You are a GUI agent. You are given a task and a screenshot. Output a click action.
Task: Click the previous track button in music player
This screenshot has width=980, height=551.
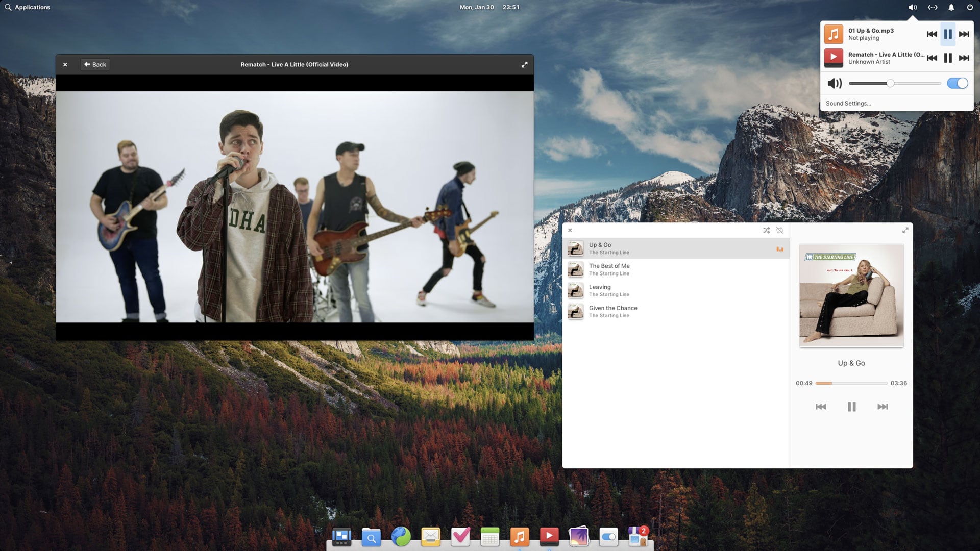[820, 406]
